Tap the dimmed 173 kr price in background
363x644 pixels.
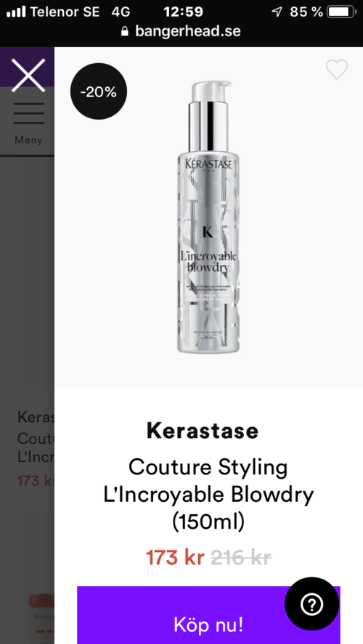click(36, 481)
